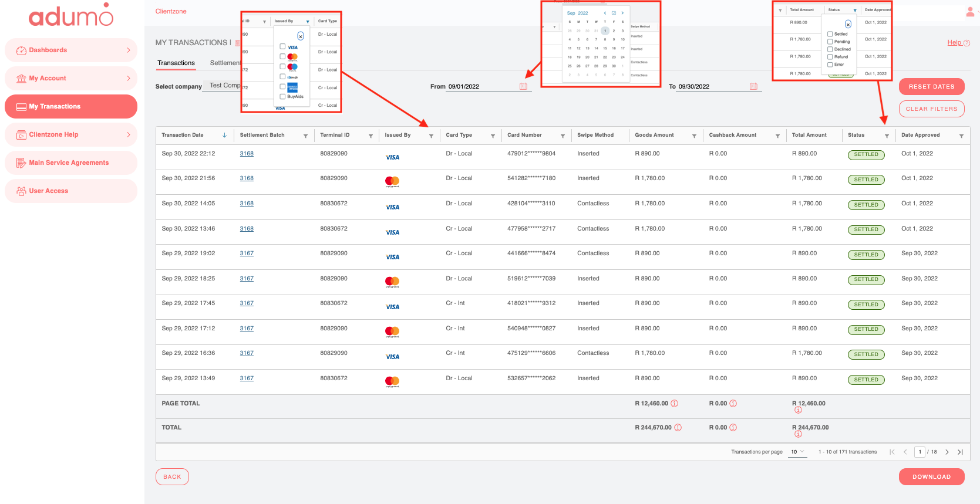Image resolution: width=980 pixels, height=504 pixels.
Task: Select card number 479012******9804
Action: (531, 154)
